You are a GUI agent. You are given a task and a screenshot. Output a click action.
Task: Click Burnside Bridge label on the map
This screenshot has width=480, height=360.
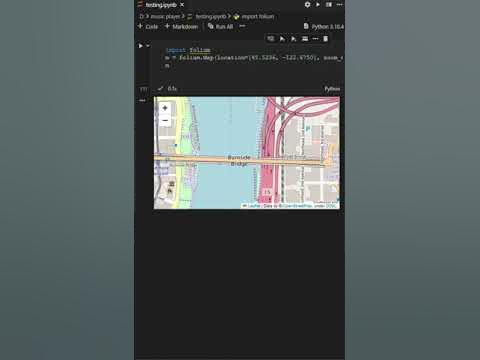click(239, 160)
